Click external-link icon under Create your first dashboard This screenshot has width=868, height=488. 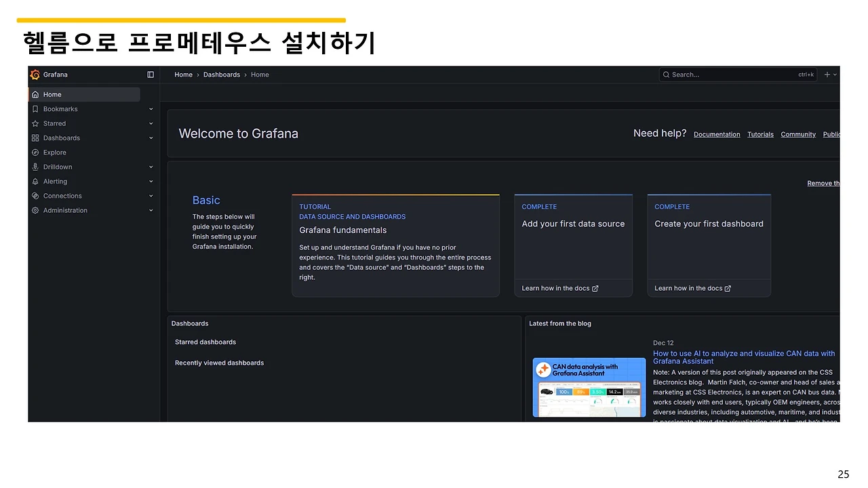(x=728, y=288)
